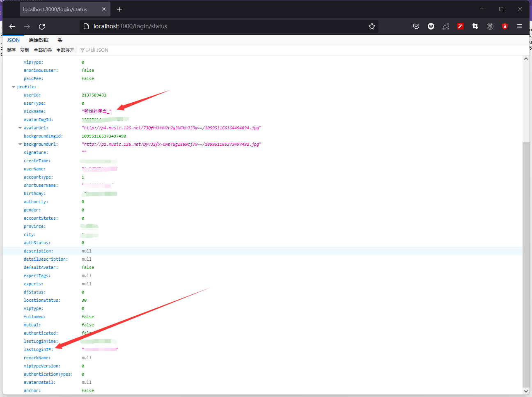Focus the 过滤 JSON filter field

coord(97,50)
